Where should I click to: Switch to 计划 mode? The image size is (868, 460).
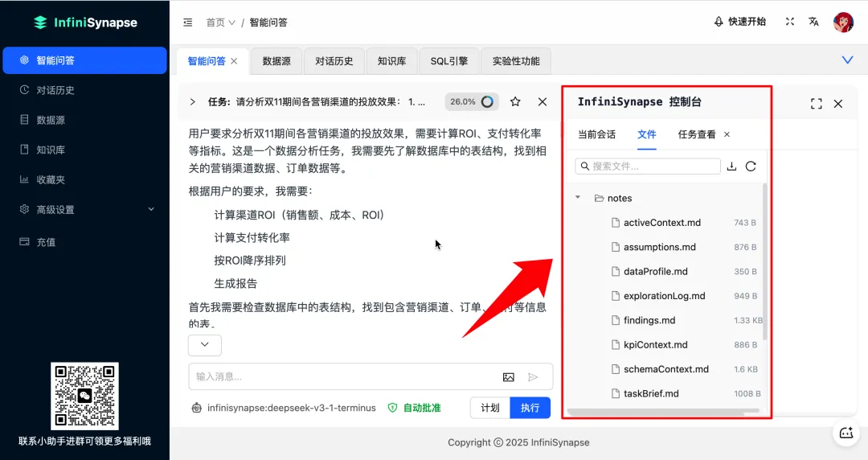490,408
